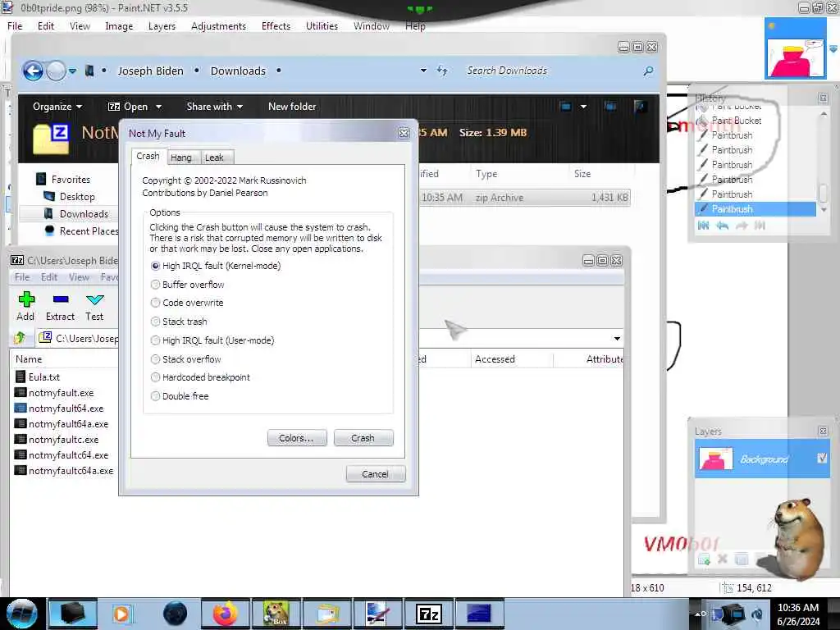
Task: Toggle the Background layer visibility checkbox
Action: click(x=822, y=458)
